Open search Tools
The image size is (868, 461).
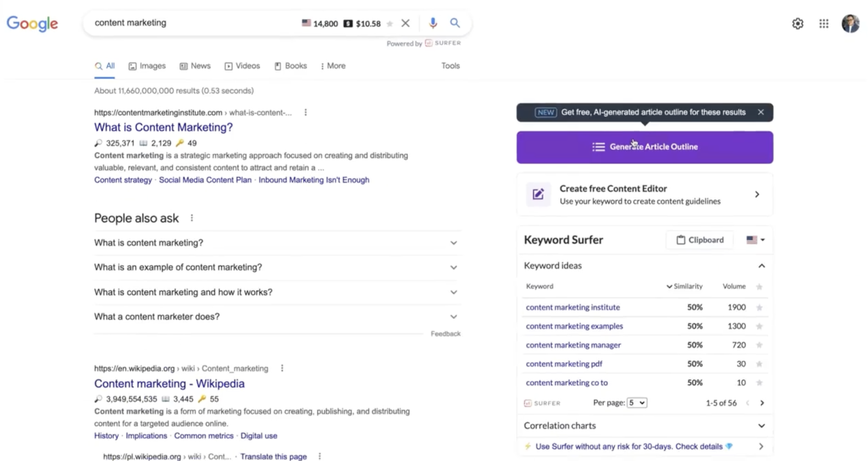(x=450, y=66)
